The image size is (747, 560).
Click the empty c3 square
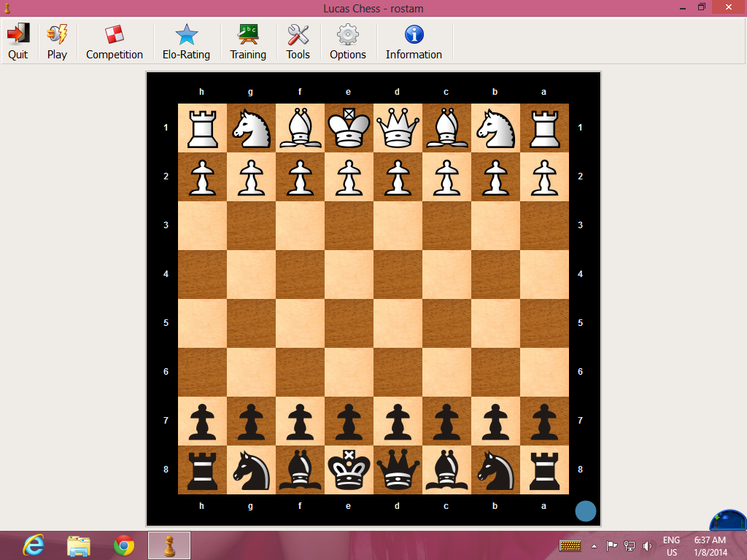(447, 226)
